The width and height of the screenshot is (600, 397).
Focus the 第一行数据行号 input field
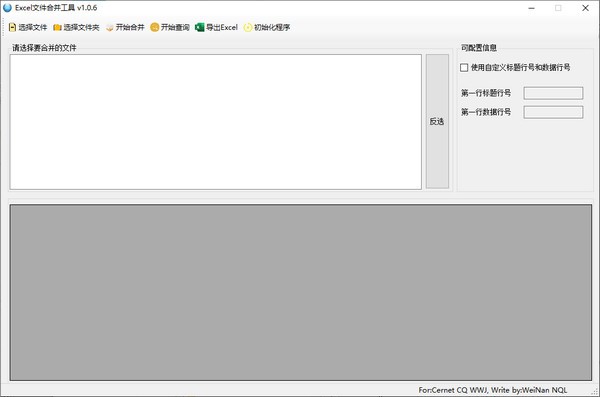coord(553,112)
